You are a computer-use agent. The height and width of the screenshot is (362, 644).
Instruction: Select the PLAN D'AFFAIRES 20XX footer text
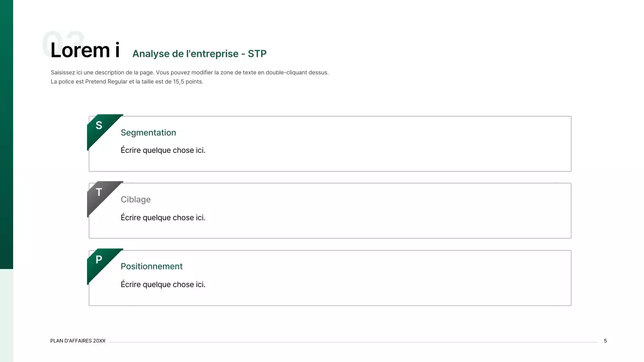click(77, 340)
